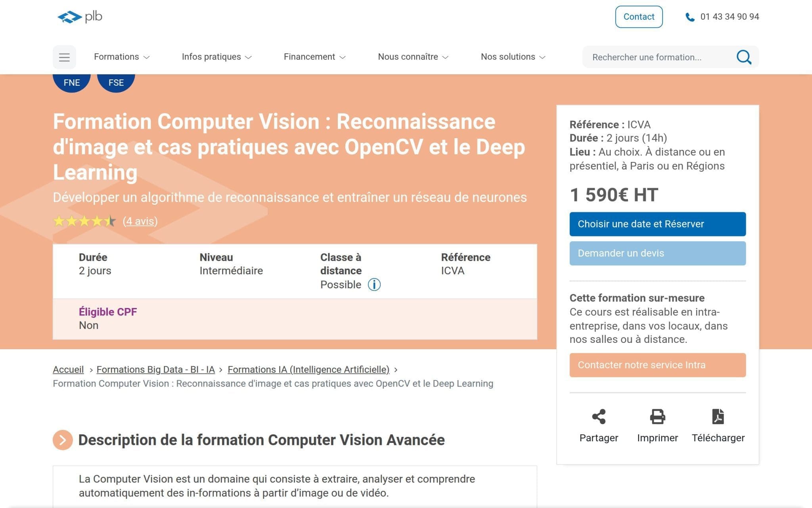
Task: Click the Imprimer label
Action: 657,438
